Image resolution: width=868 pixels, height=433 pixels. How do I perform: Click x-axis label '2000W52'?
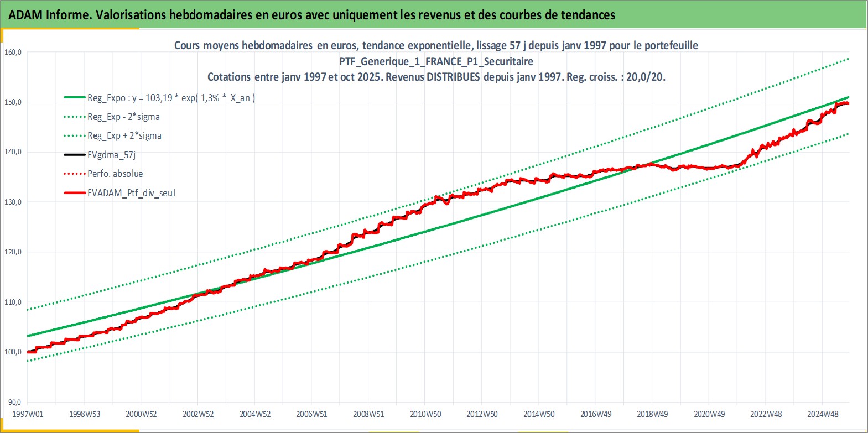141,414
